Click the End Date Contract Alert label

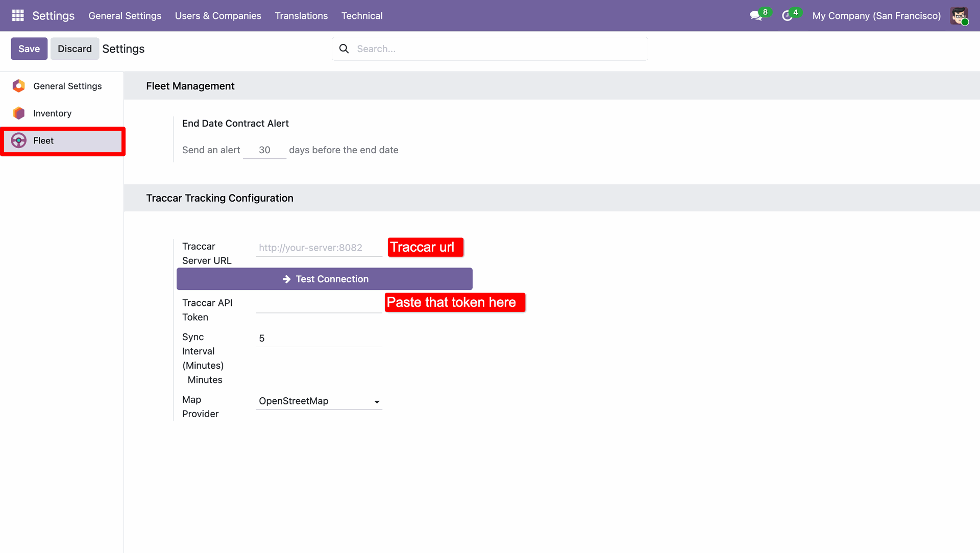point(235,123)
